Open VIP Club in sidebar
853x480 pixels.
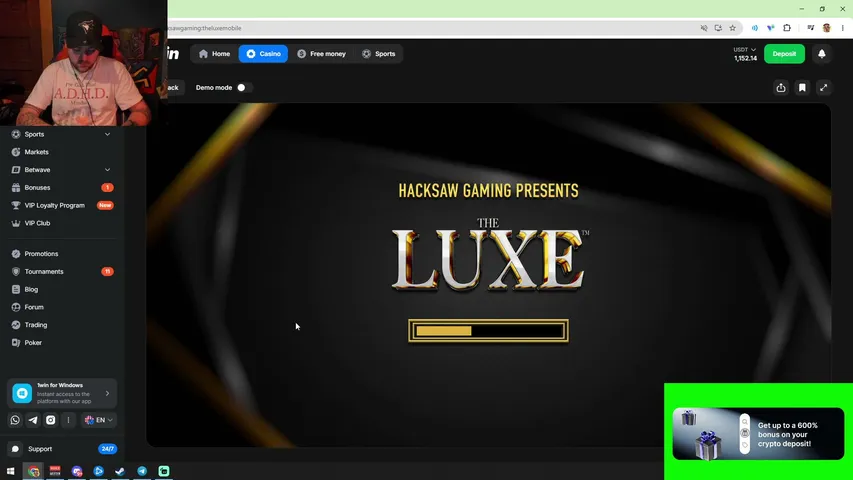pos(37,223)
